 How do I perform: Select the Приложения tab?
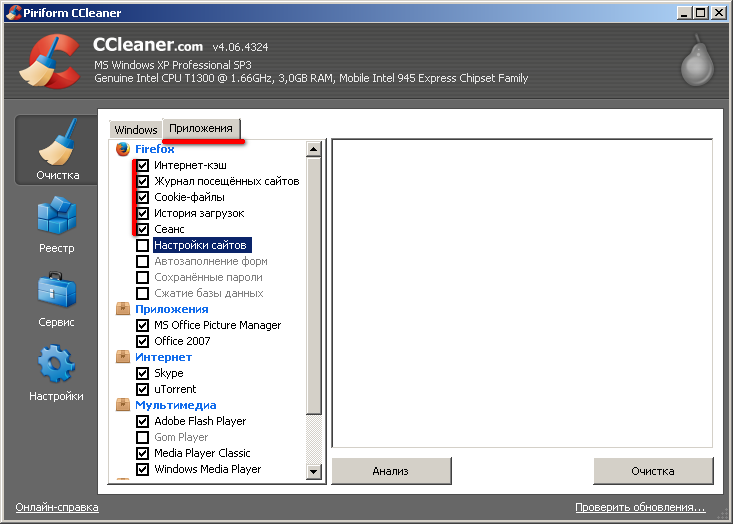pyautogui.click(x=201, y=129)
